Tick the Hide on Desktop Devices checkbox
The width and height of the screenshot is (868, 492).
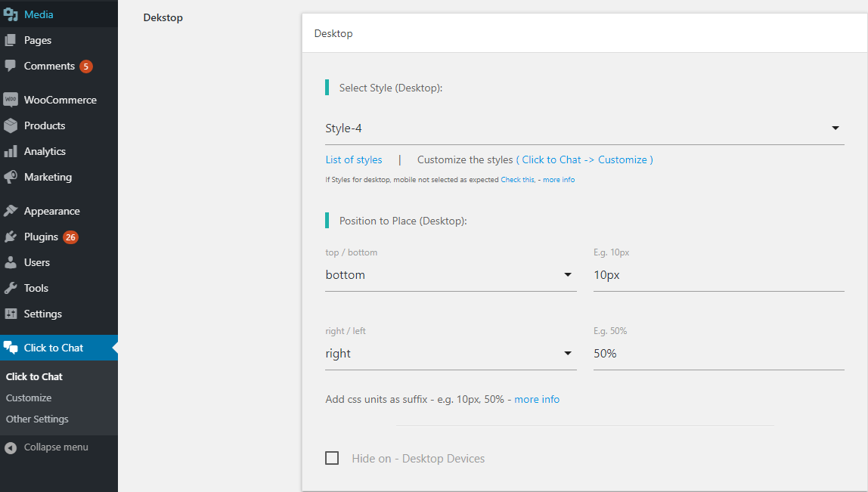point(332,458)
